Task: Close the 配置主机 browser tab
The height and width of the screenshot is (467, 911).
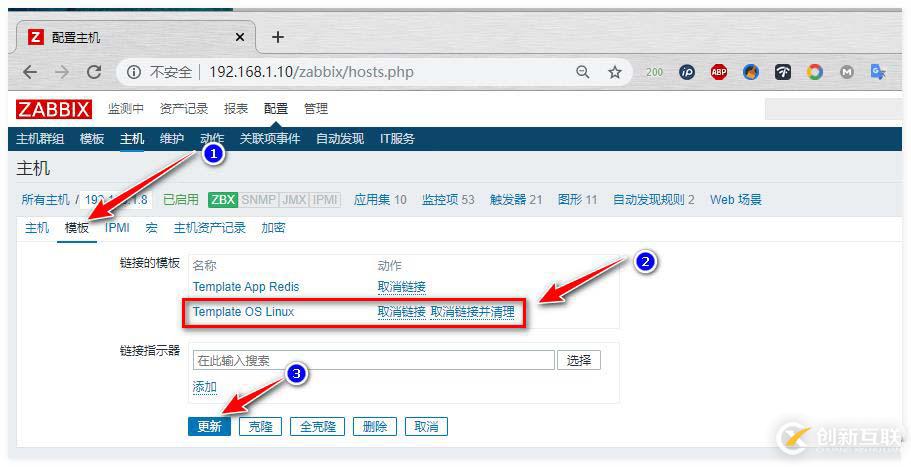Action: 239,37
